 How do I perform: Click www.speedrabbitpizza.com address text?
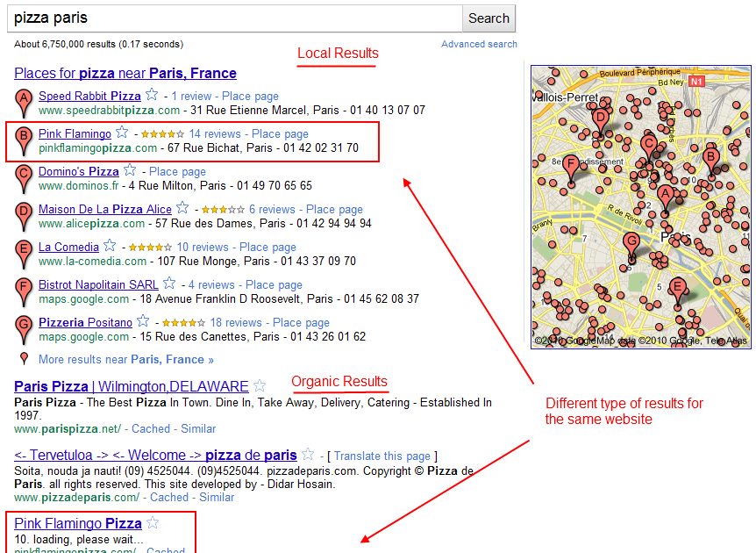[x=109, y=111]
